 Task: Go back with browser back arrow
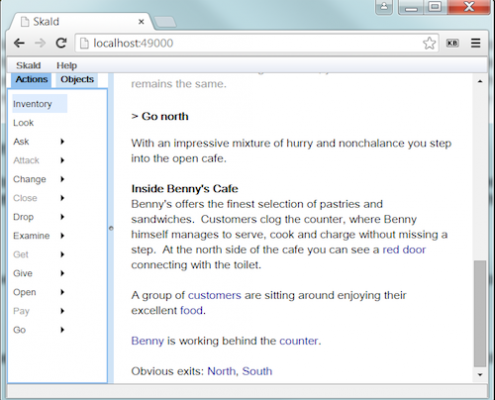coord(19,43)
